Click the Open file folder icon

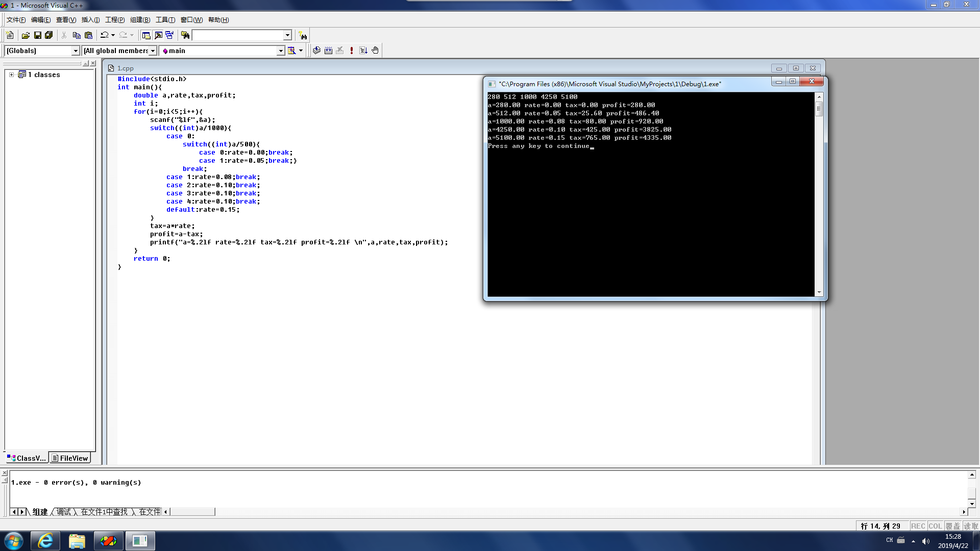(26, 35)
